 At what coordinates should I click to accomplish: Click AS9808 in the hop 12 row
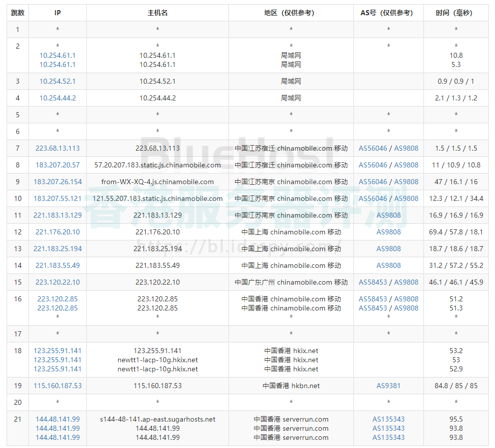click(388, 232)
